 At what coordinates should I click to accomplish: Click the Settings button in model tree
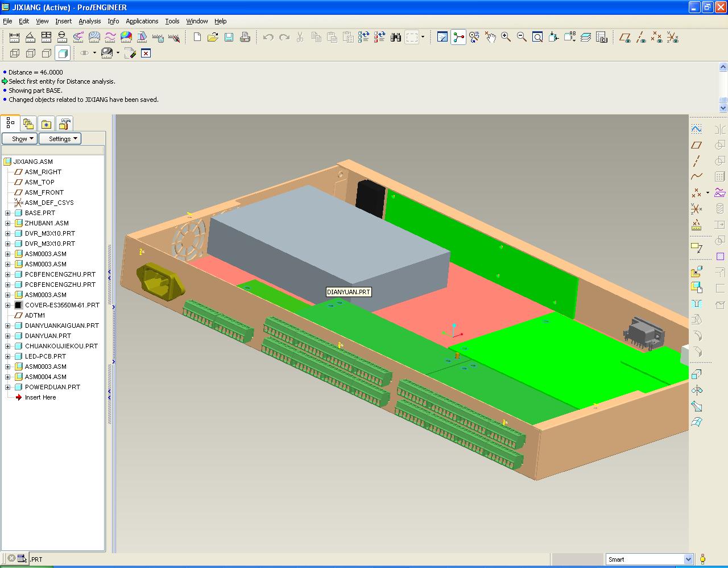(x=60, y=139)
